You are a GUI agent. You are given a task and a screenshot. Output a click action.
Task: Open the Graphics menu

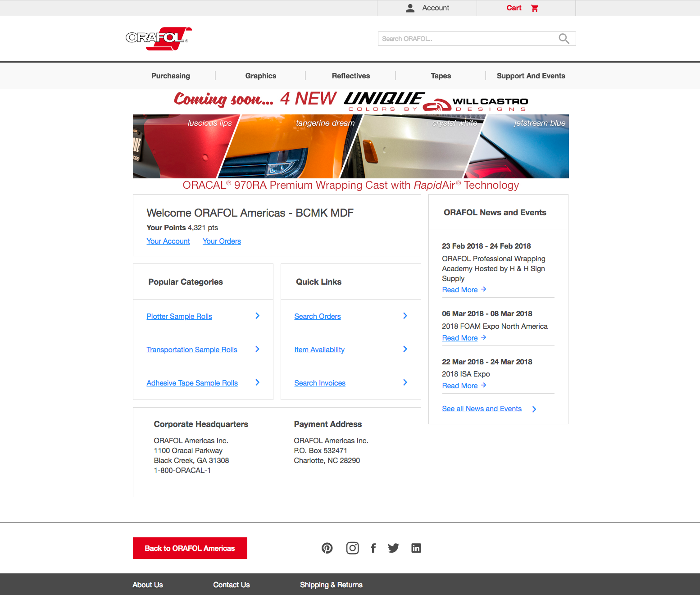[x=261, y=76]
